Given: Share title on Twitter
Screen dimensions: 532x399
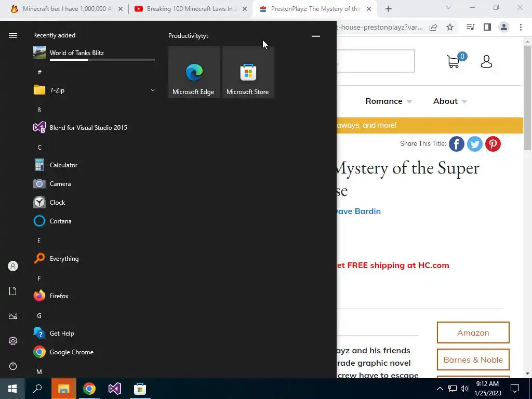Looking at the screenshot, I should click(475, 144).
